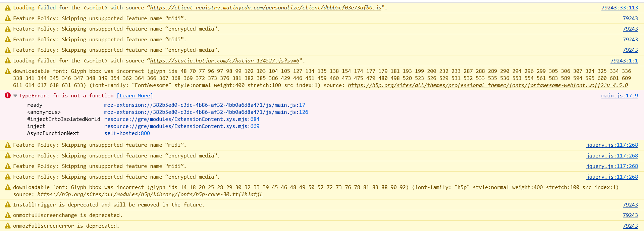This screenshot has height=231, width=644.
Task: Click warning icon next to hotjar loading failure
Action: point(7,61)
